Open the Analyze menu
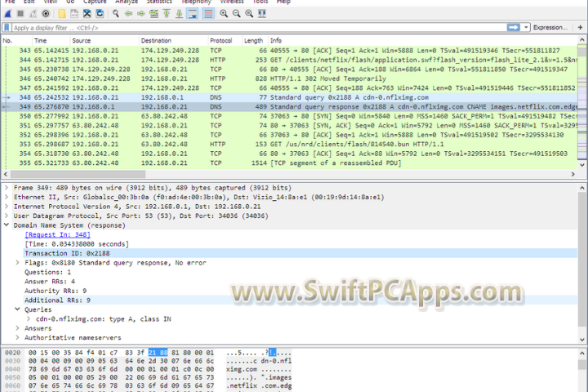The height and width of the screenshot is (392, 588). (127, 2)
